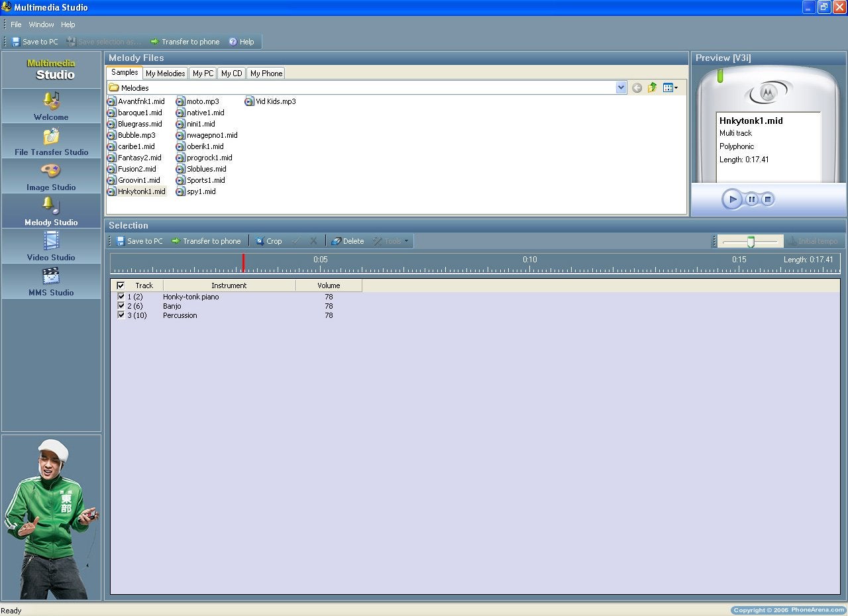Switch to the My Melodies tab
Image resolution: width=848 pixels, height=616 pixels.
166,74
